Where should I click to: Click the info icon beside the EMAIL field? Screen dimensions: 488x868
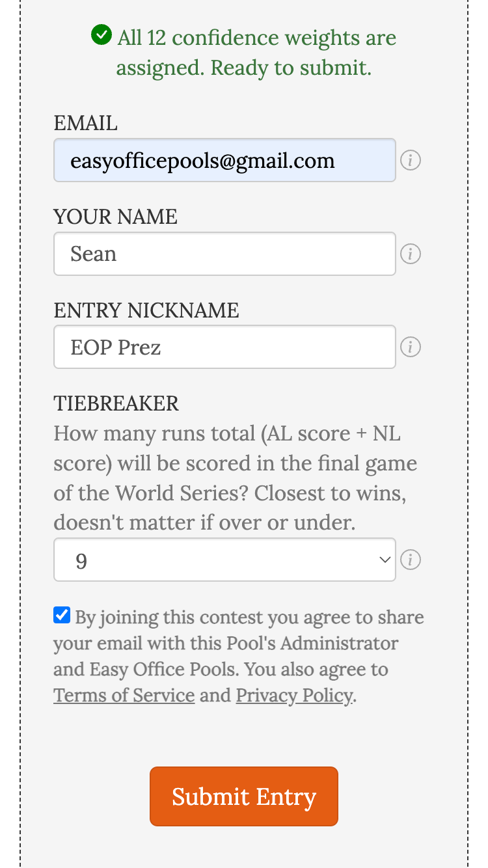coord(411,160)
